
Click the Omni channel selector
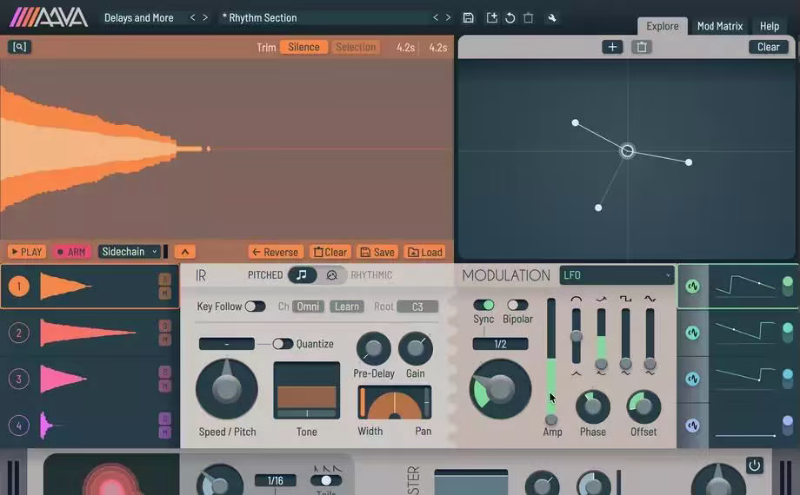(x=308, y=307)
